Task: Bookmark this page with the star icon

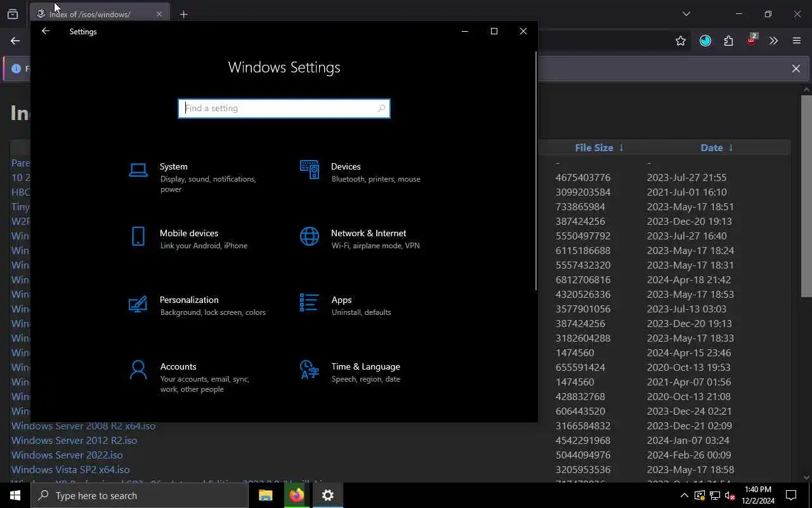Action: tap(681, 41)
